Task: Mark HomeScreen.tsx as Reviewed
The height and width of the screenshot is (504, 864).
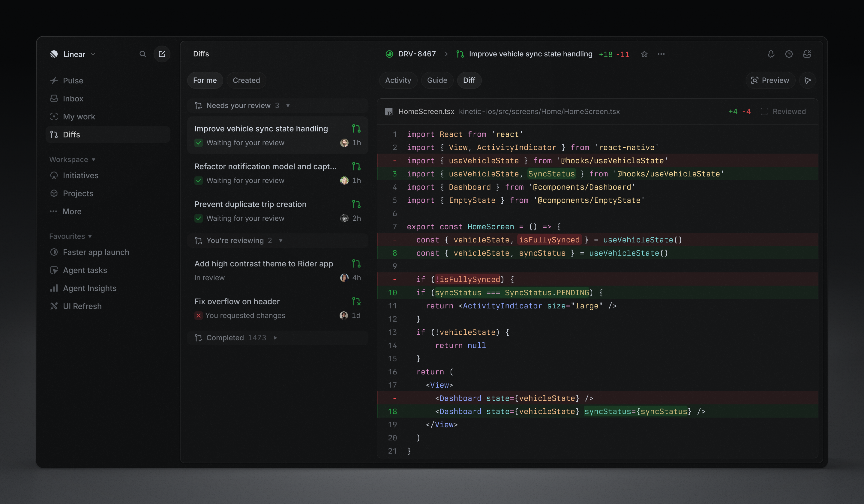Action: (x=764, y=111)
